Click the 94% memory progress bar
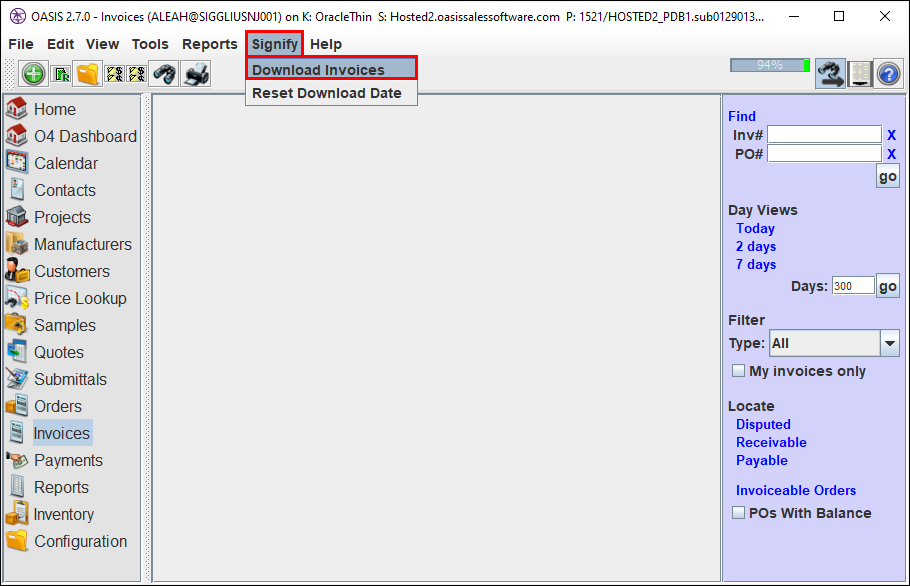Screen dimensions: 910x586 click(770, 65)
